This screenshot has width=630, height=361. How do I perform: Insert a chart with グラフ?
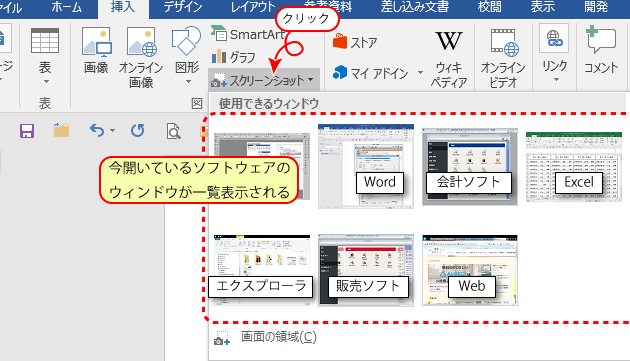[x=234, y=57]
